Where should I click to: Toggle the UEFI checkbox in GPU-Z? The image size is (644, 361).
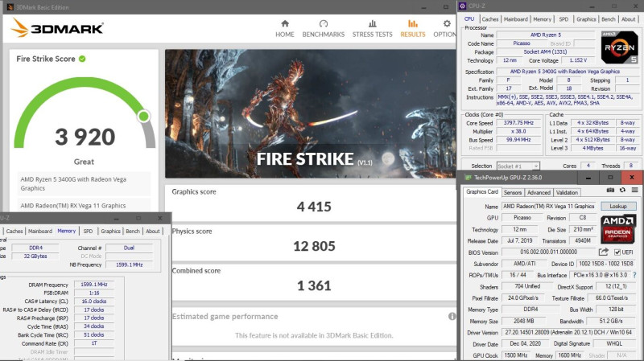pos(617,252)
